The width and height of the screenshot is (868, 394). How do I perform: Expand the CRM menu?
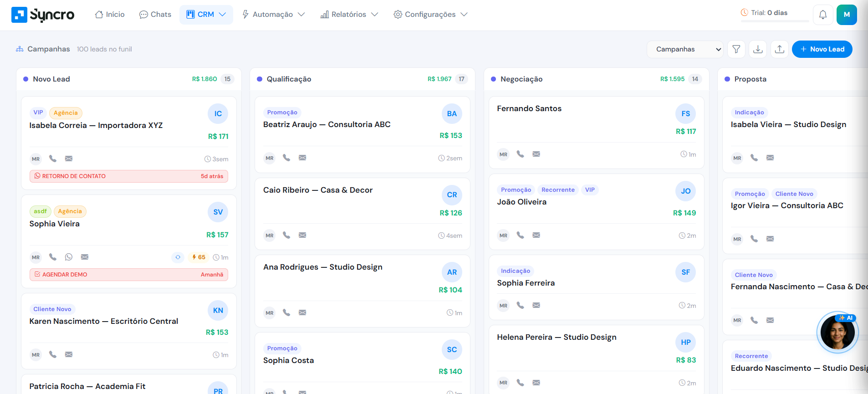pyautogui.click(x=206, y=15)
